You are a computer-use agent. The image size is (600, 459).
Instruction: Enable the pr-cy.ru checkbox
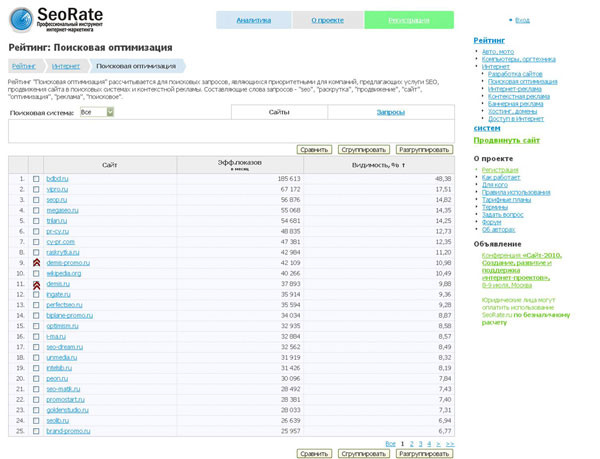[36, 231]
